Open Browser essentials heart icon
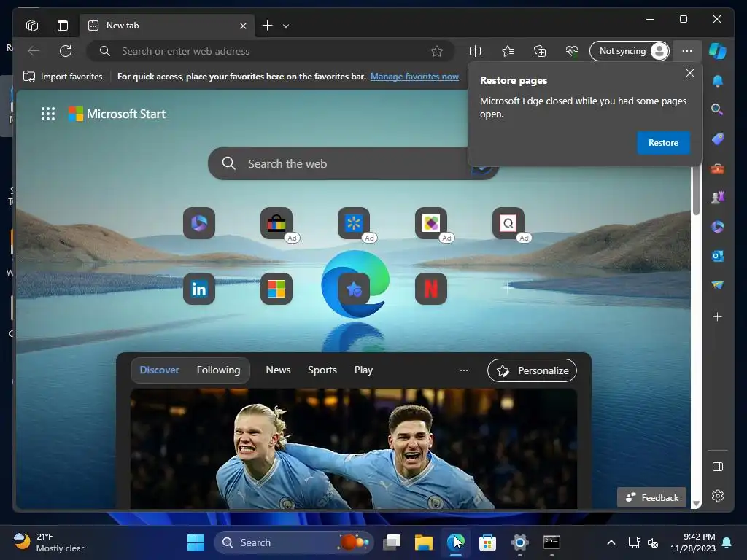 point(572,51)
